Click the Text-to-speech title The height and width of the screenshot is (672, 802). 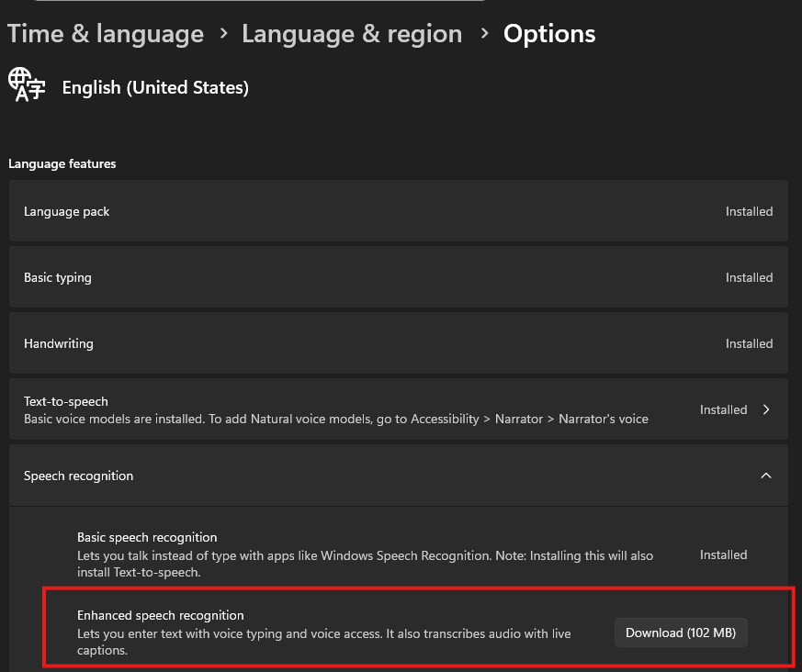point(66,401)
